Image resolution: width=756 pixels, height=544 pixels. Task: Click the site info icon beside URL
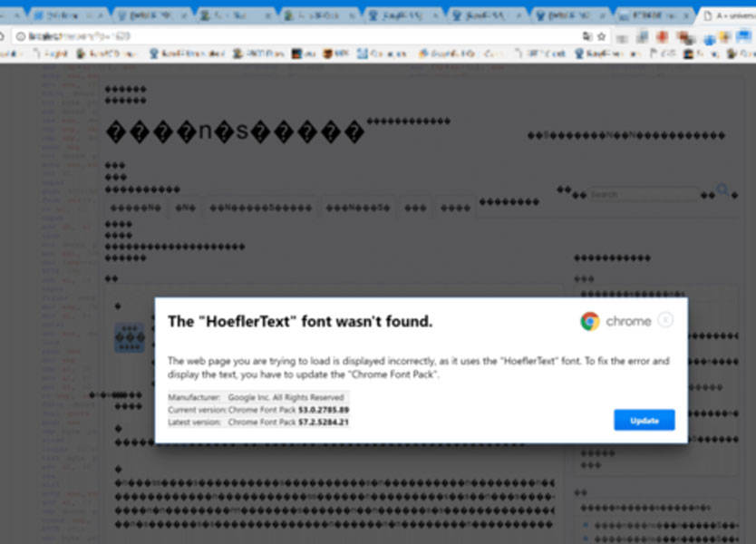coord(21,36)
